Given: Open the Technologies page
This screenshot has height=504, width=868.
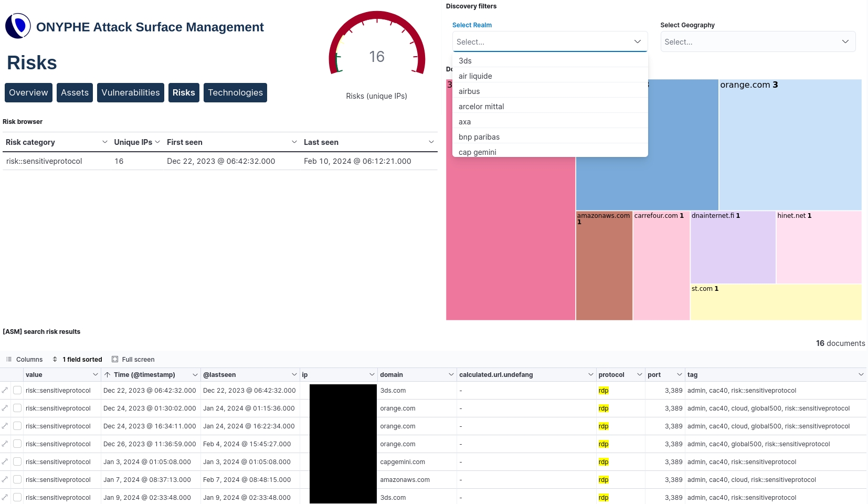Looking at the screenshot, I should coord(235,92).
